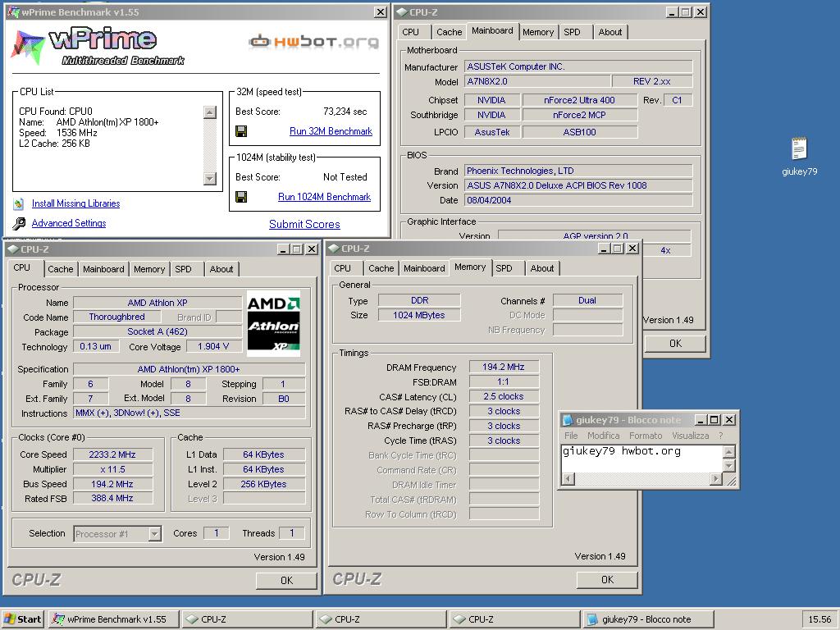Open the Visualizza menu in Notepad
This screenshot has width=840, height=630.
tap(690, 436)
